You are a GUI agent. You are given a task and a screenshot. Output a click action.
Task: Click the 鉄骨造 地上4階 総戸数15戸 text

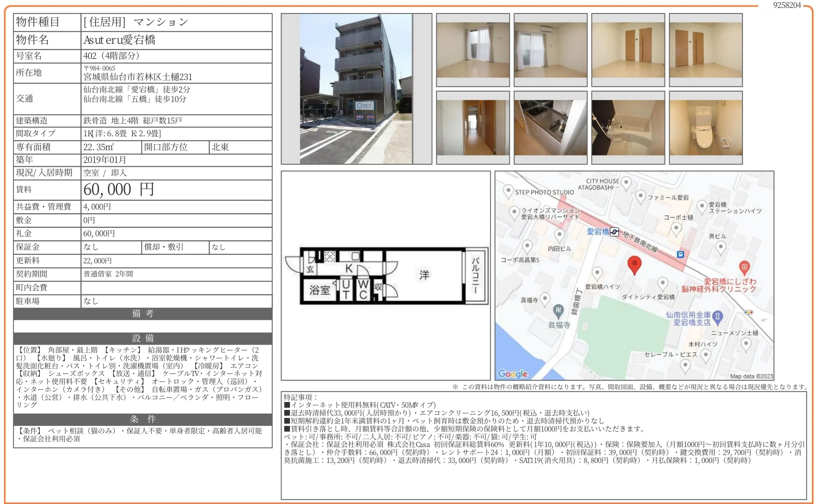(x=133, y=120)
